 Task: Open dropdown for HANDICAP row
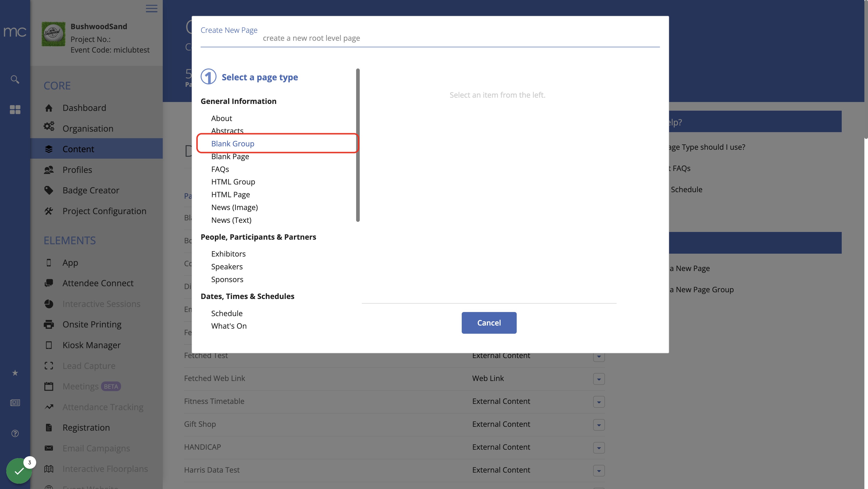pos(599,448)
